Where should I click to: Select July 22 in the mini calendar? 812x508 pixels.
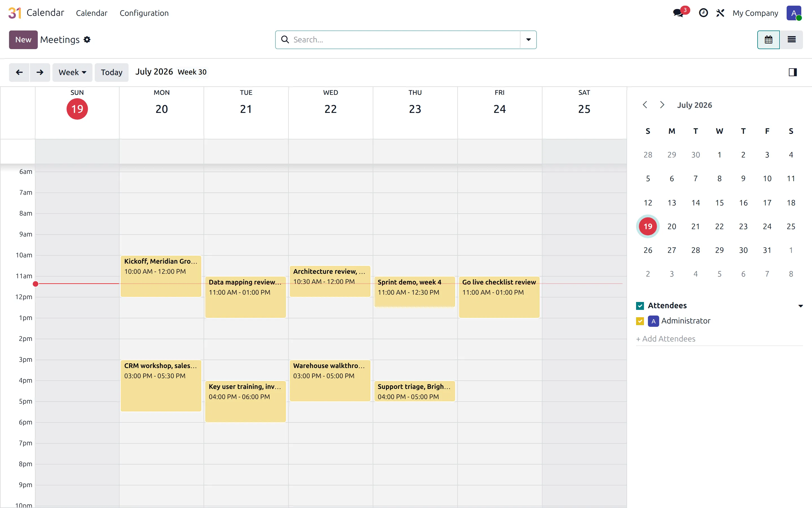(720, 226)
